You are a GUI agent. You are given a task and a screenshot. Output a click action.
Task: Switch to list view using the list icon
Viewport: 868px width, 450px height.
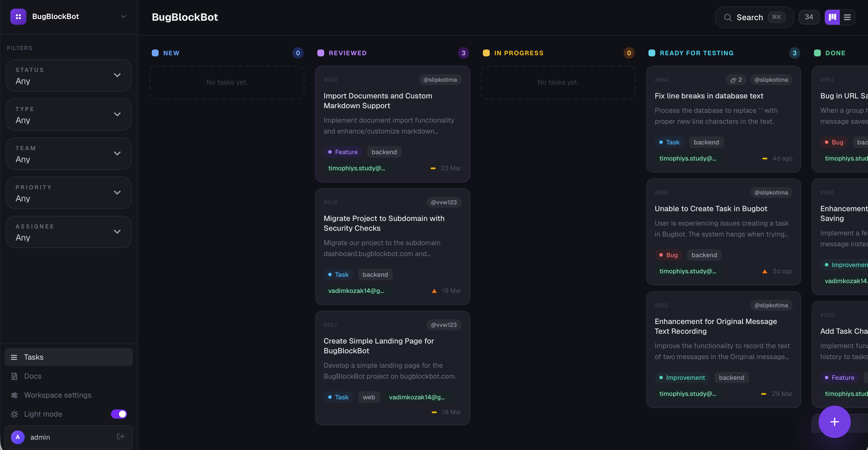pos(847,17)
